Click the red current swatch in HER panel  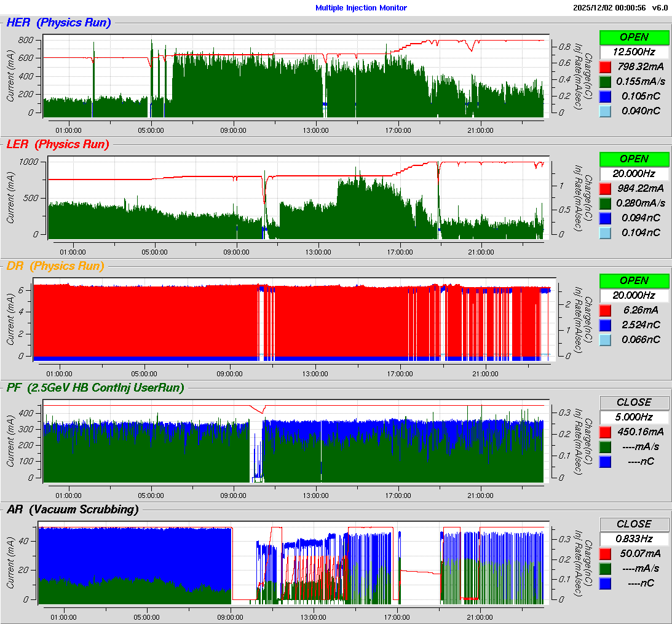coord(606,66)
